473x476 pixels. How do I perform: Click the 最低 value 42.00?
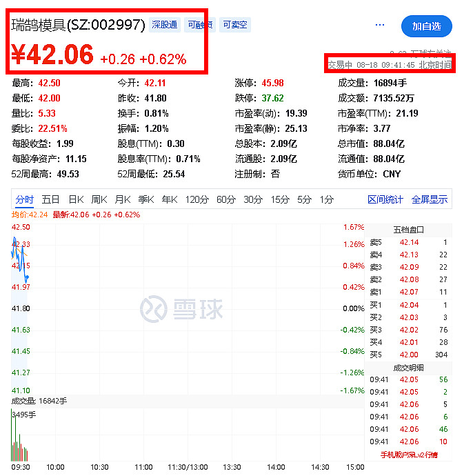[x=49, y=98]
